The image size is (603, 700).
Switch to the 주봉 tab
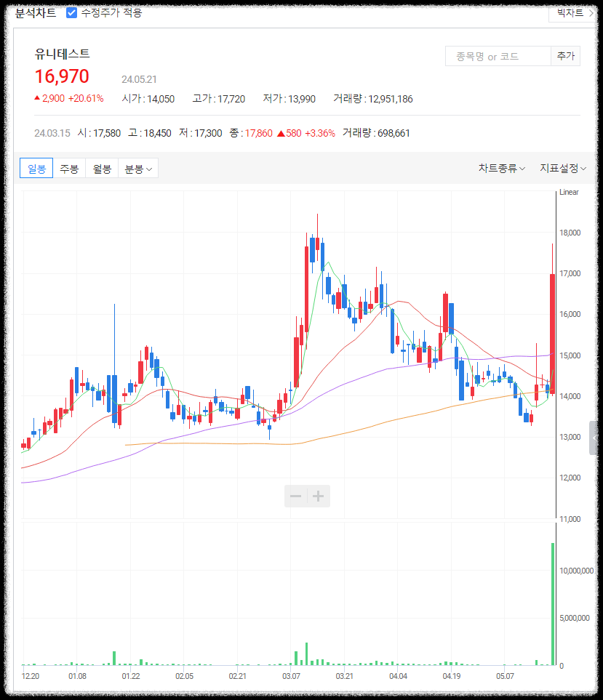69,169
